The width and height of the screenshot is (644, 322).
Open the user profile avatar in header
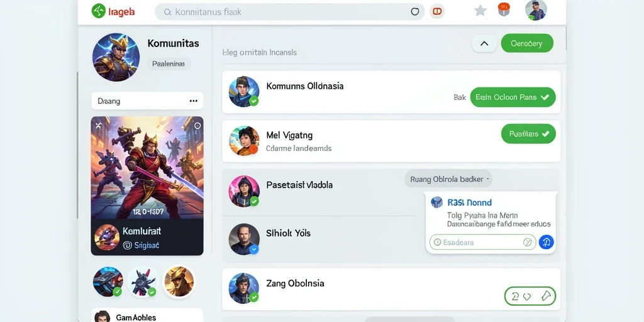coord(536,10)
